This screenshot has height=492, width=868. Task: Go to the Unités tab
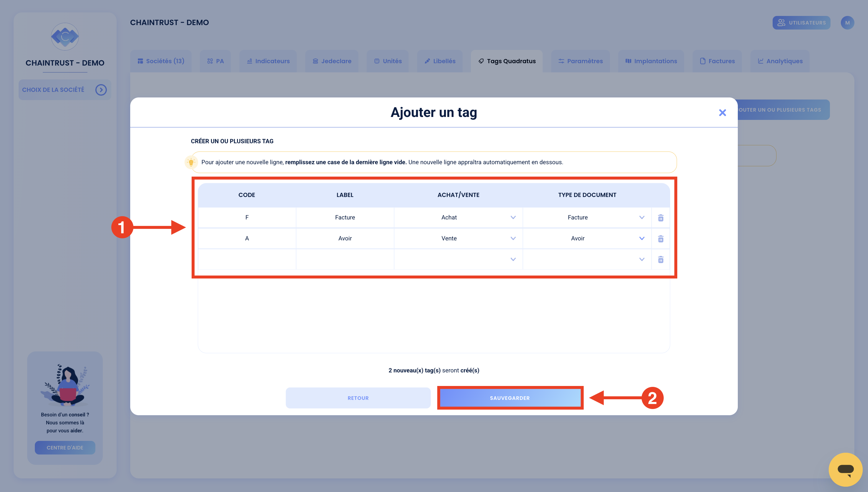pos(388,61)
